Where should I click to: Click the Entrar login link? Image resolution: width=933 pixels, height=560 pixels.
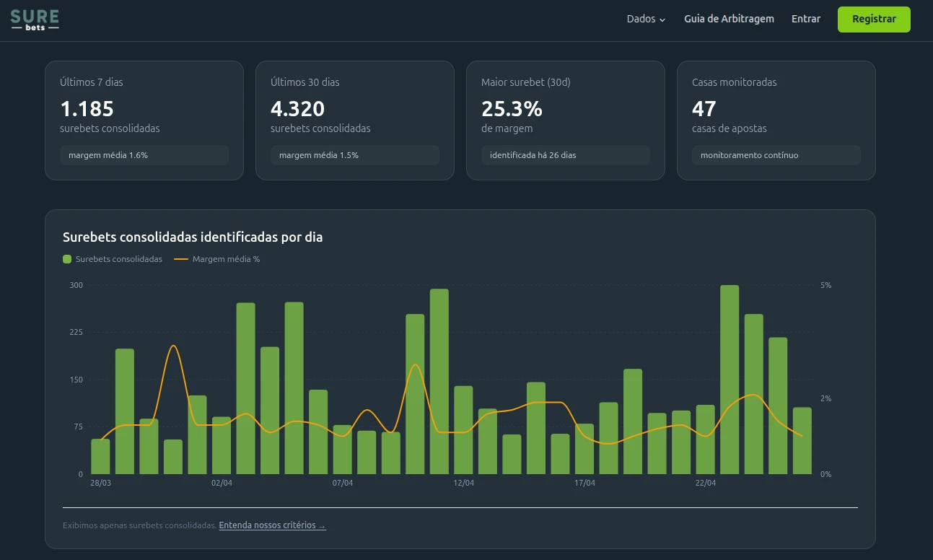pyautogui.click(x=805, y=19)
